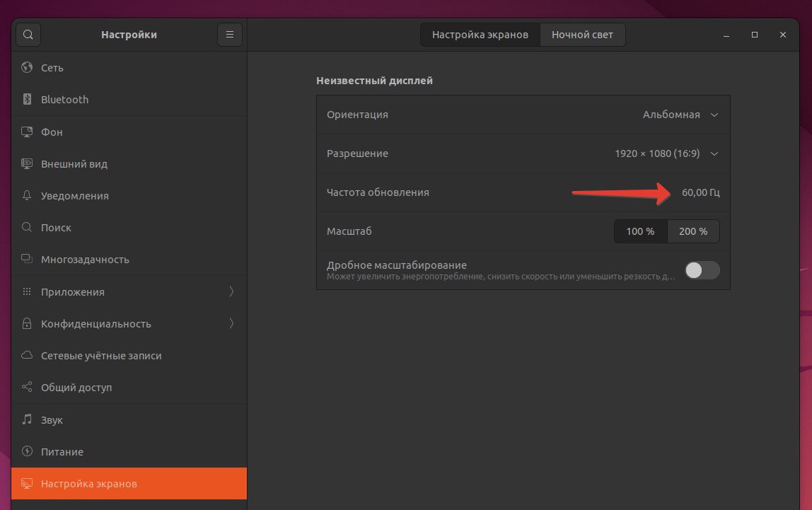Minimize the Settings window

point(726,35)
